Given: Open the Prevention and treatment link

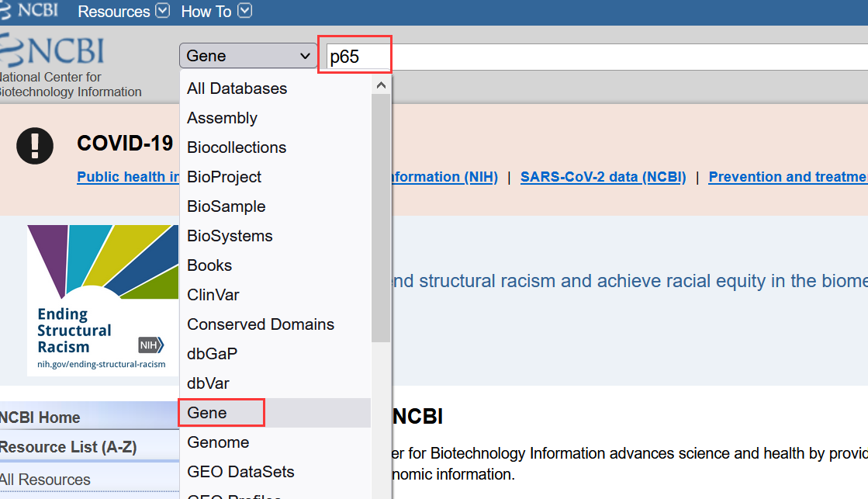Looking at the screenshot, I should [x=787, y=177].
